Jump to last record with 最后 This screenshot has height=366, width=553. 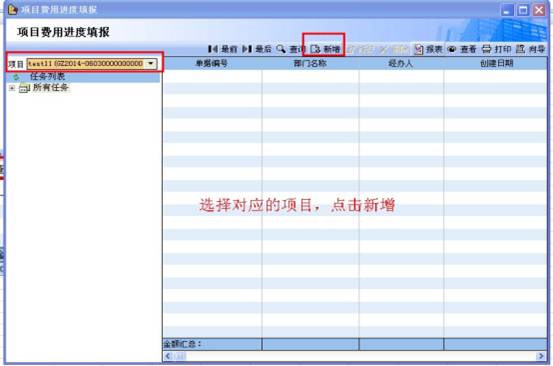pyautogui.click(x=257, y=49)
